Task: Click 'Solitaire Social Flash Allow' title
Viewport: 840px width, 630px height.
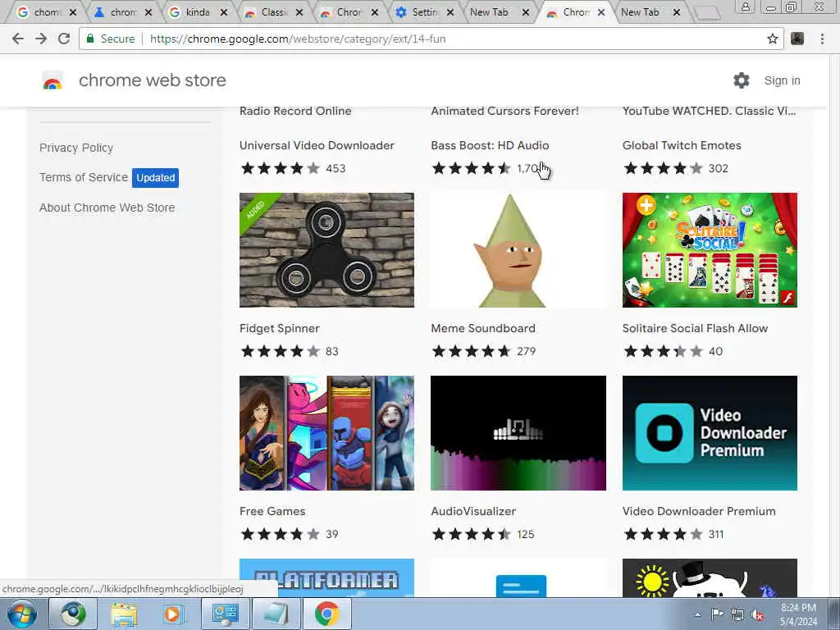Action: [x=695, y=328]
